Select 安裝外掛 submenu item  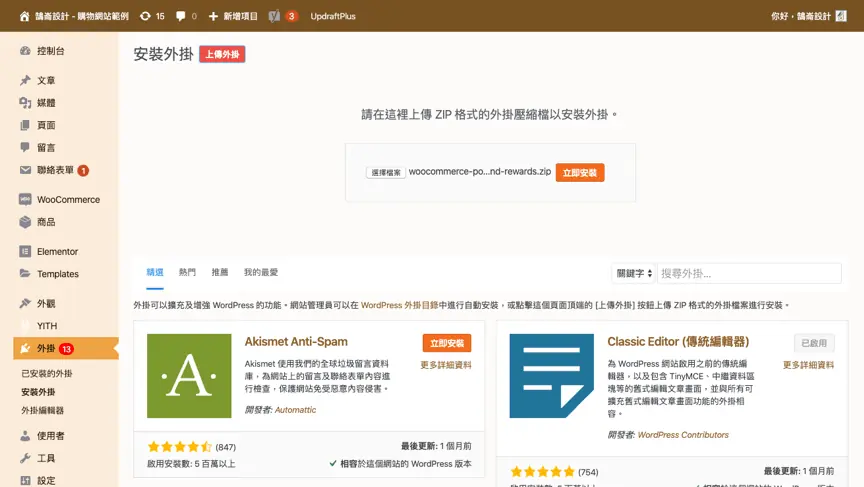coord(38,392)
